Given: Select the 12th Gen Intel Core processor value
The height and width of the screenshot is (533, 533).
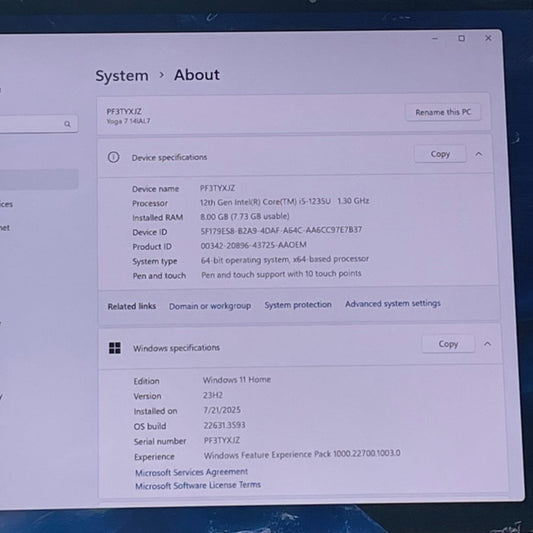Looking at the screenshot, I should click(285, 202).
